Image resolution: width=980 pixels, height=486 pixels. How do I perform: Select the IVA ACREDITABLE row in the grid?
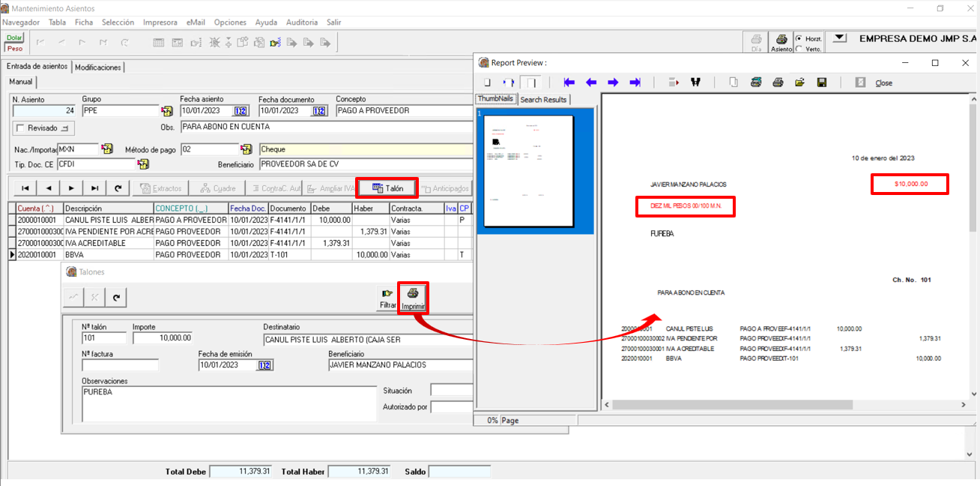pyautogui.click(x=240, y=243)
